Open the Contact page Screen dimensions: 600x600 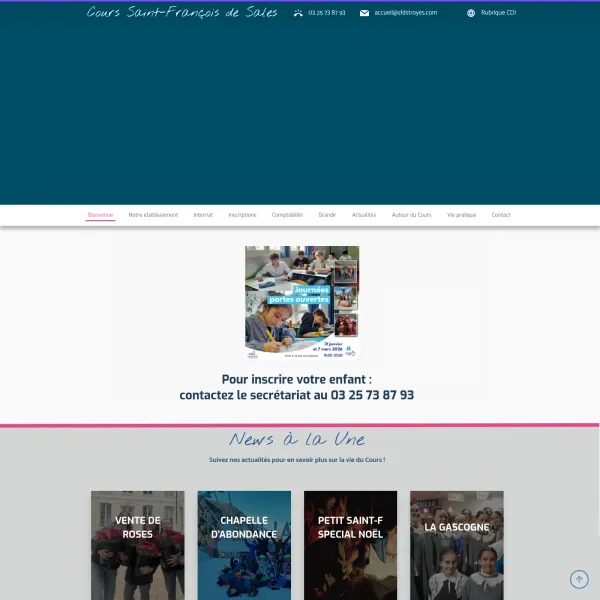[501, 215]
